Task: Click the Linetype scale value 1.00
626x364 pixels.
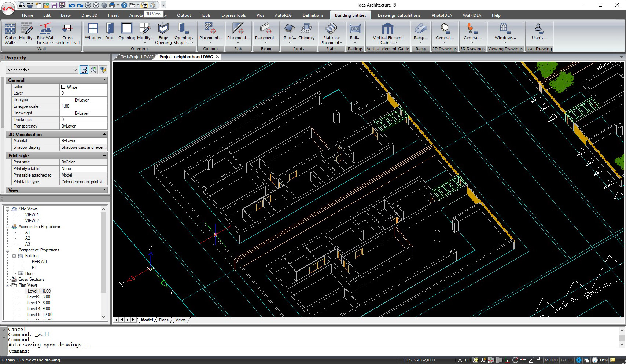Action: point(84,106)
